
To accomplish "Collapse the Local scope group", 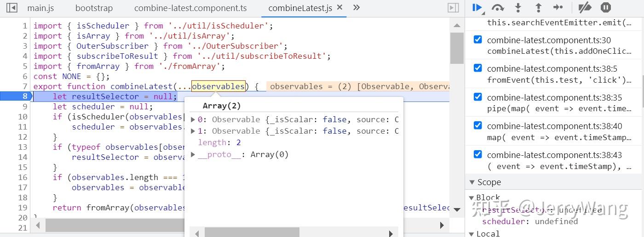I will 472,233.
